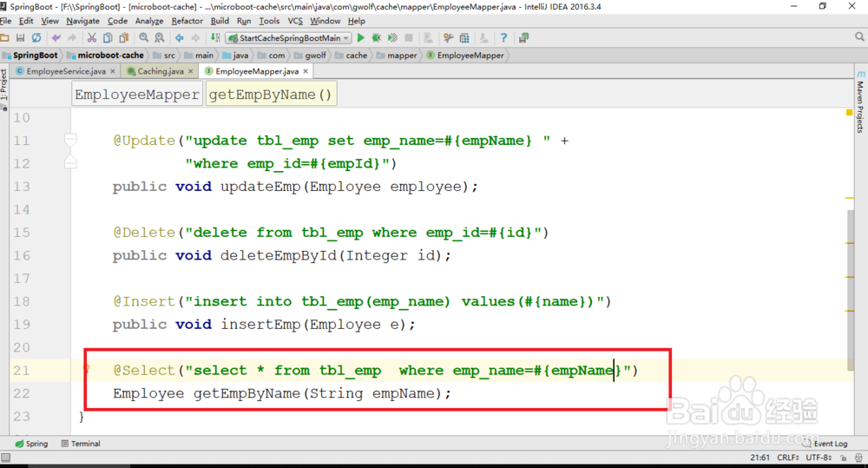This screenshot has height=468, width=868.
Task: Open the Maven Projects side panel
Action: coord(859,102)
